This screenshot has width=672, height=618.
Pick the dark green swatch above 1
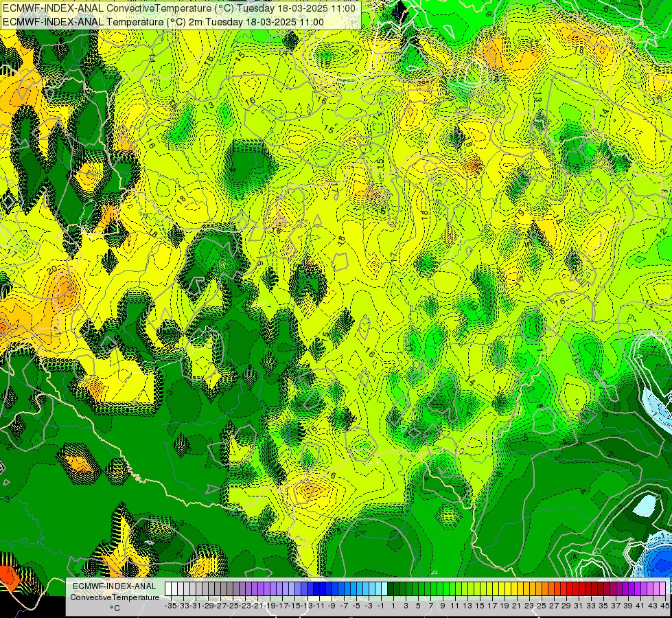point(391,589)
